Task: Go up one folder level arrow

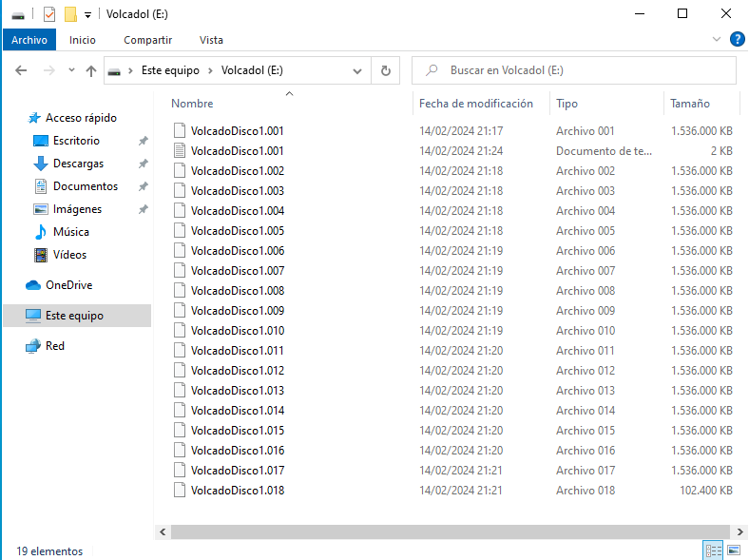Action: [91, 70]
